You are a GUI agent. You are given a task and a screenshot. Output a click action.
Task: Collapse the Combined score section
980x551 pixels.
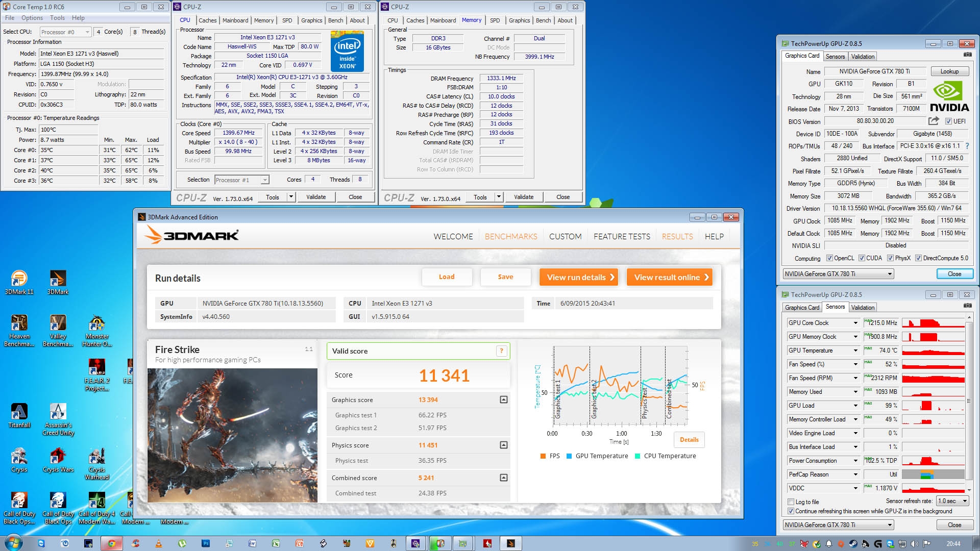[x=504, y=478]
